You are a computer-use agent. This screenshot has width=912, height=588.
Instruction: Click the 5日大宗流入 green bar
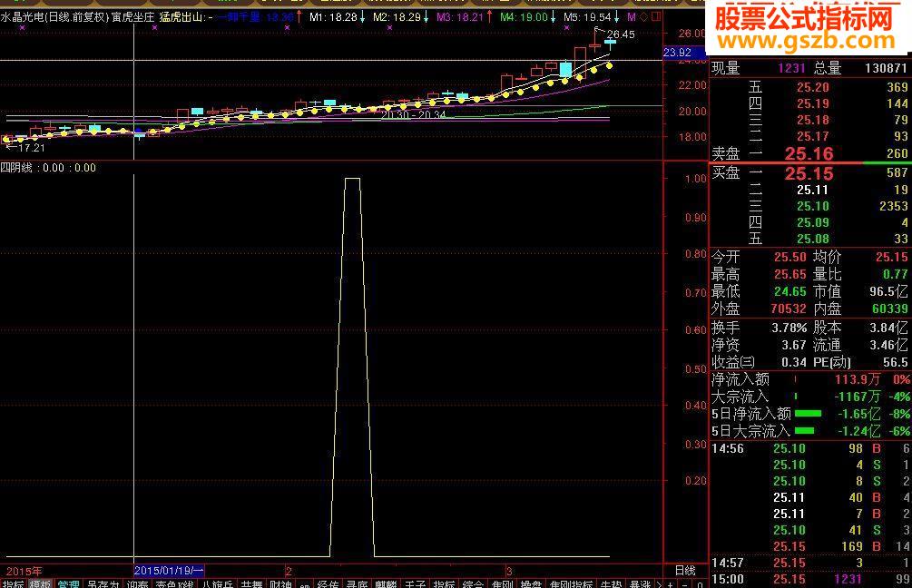(x=804, y=431)
